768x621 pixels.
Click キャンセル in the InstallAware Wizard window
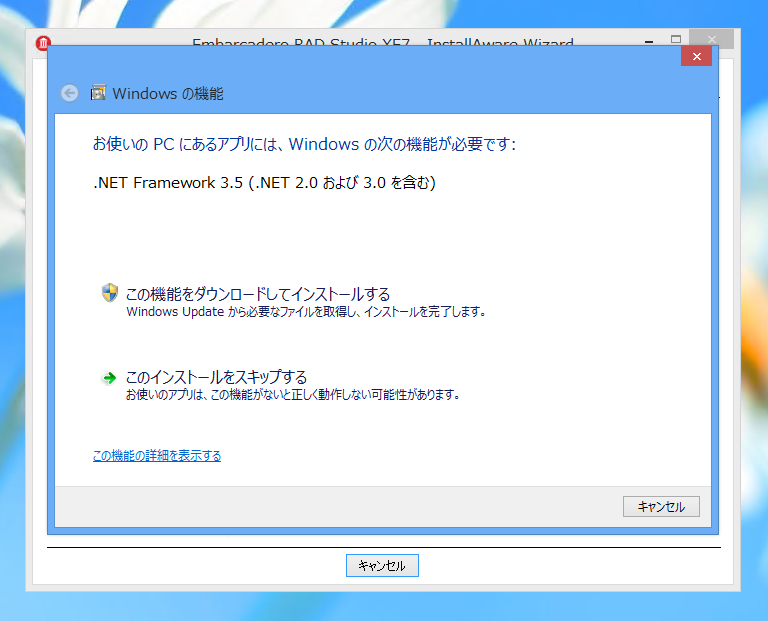click(382, 566)
